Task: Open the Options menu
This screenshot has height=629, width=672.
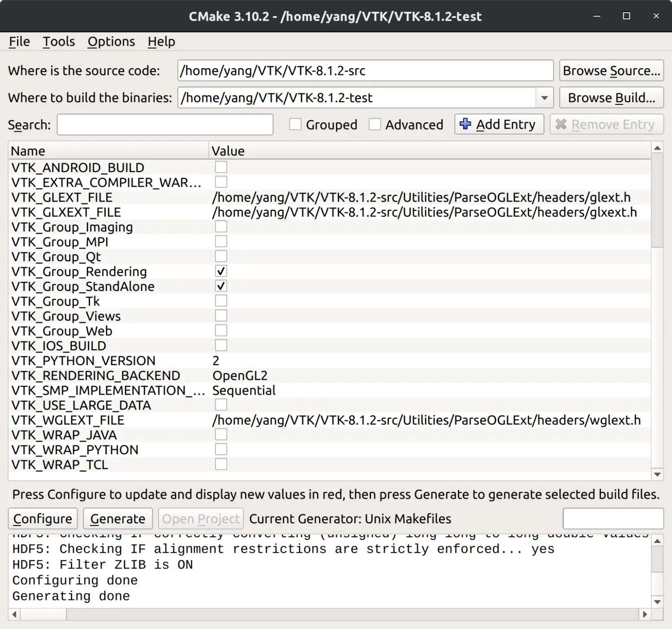Action: click(111, 42)
